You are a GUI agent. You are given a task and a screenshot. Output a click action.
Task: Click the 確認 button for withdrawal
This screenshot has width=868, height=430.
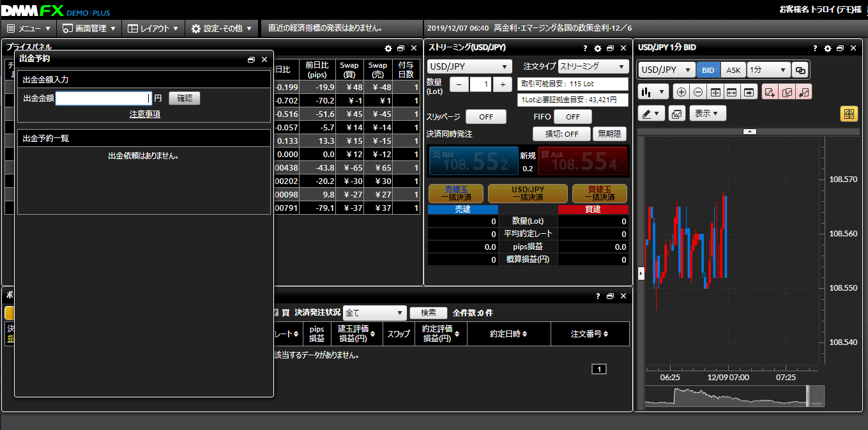click(184, 98)
